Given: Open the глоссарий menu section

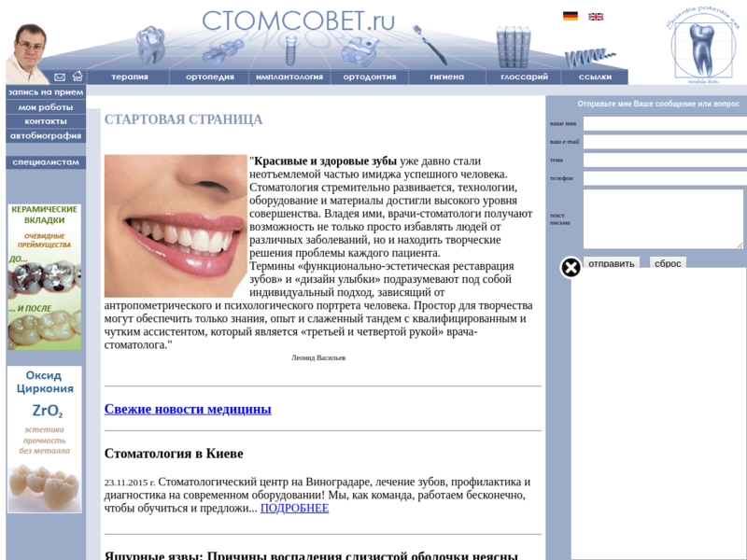Looking at the screenshot, I should tap(524, 77).
